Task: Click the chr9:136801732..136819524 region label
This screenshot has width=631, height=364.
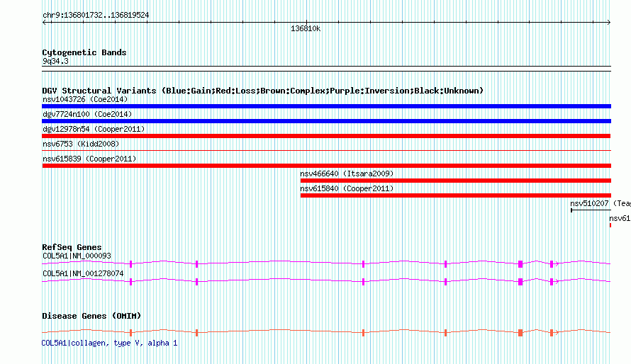Action: [x=96, y=16]
